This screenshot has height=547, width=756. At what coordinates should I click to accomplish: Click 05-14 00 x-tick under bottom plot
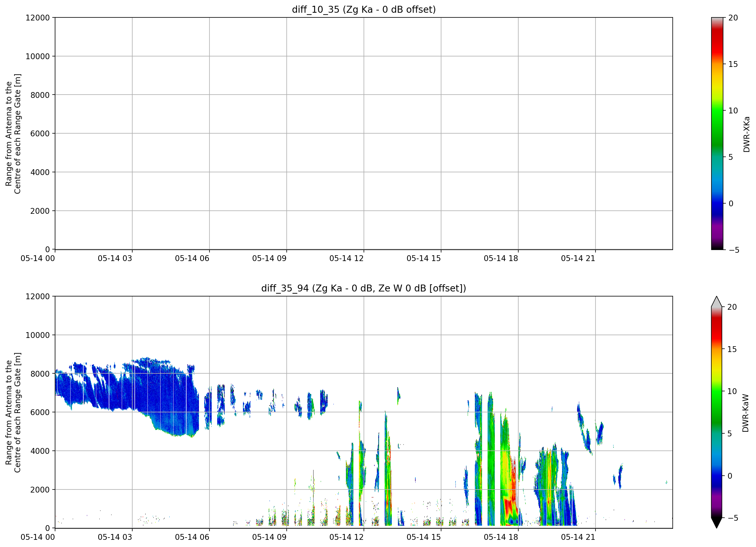coord(38,537)
